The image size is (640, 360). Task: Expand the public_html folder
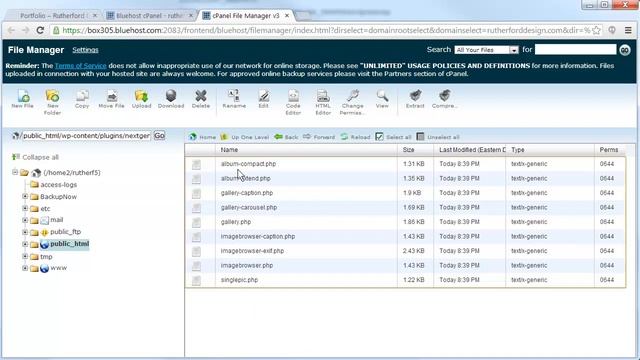coord(25,244)
